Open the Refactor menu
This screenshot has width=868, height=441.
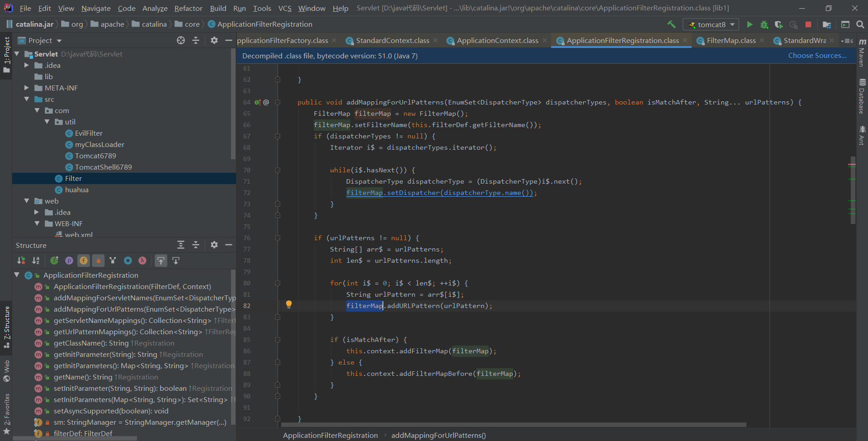pos(188,8)
